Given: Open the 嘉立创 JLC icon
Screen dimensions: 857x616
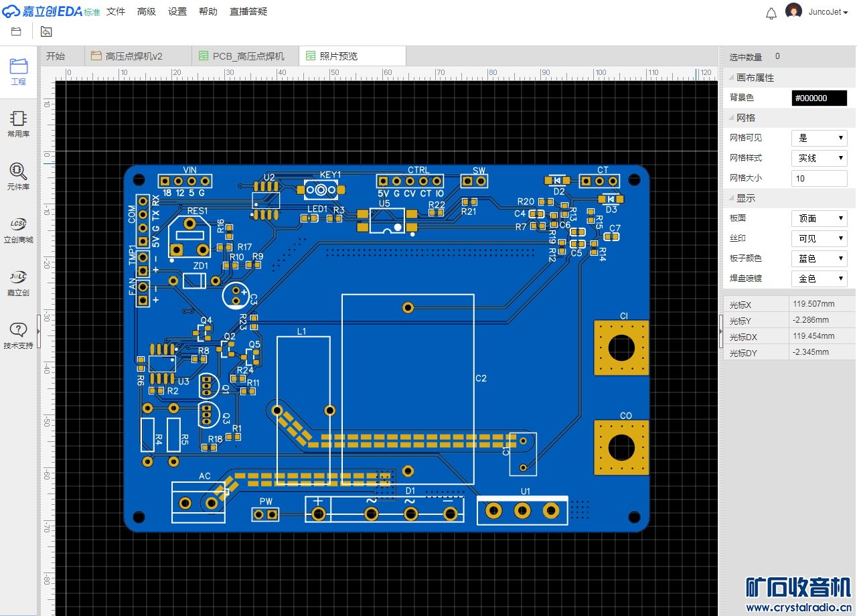Looking at the screenshot, I should pyautogui.click(x=19, y=282).
